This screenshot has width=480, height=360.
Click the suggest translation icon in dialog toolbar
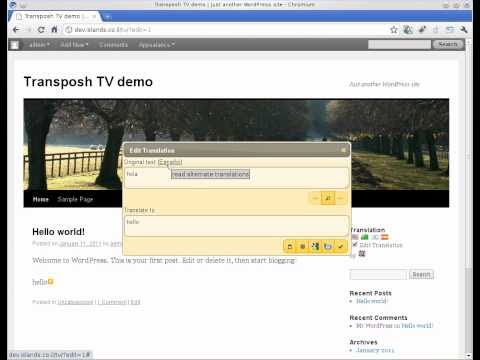click(x=315, y=247)
